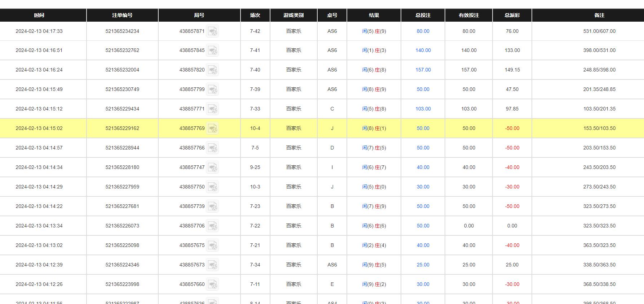
Task: Open 50.00 bet link for order 521365229162
Action: coord(423,128)
